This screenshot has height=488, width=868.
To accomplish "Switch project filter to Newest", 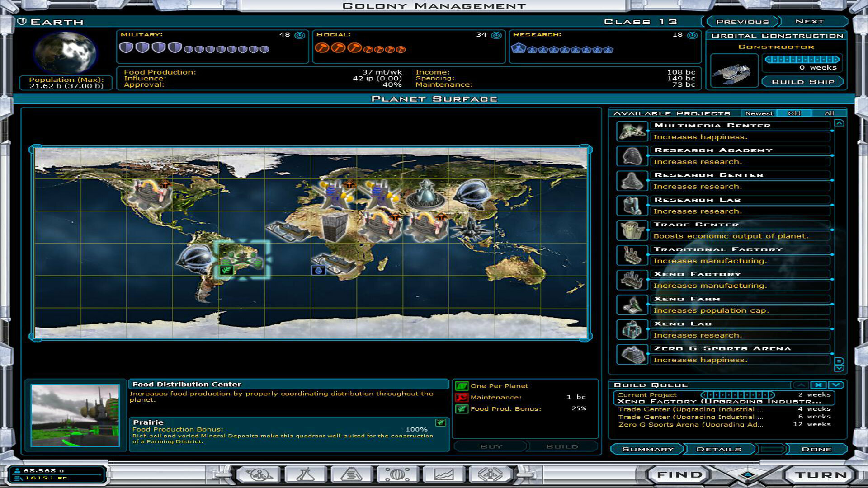I will [760, 113].
